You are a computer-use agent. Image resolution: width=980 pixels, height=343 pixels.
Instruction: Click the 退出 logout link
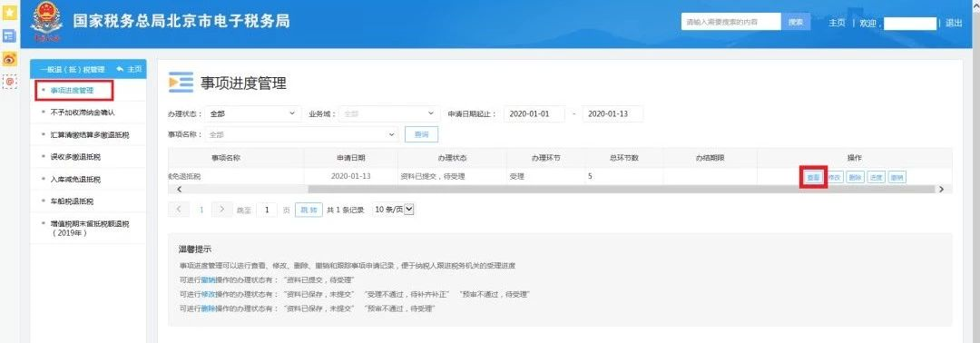pos(954,23)
